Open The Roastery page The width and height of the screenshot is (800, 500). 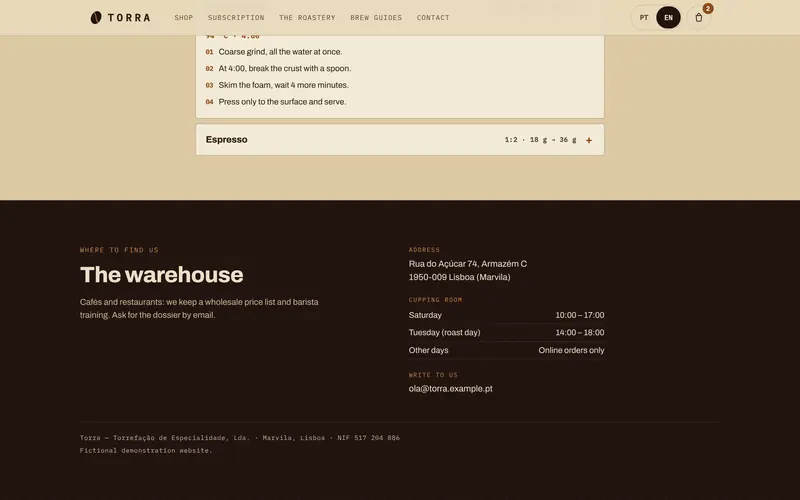[x=307, y=17]
